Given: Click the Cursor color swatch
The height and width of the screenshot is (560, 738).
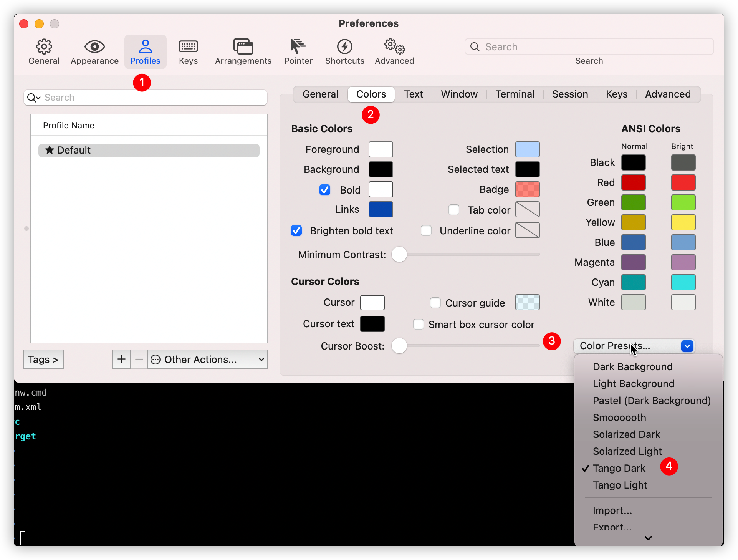Looking at the screenshot, I should 372,303.
